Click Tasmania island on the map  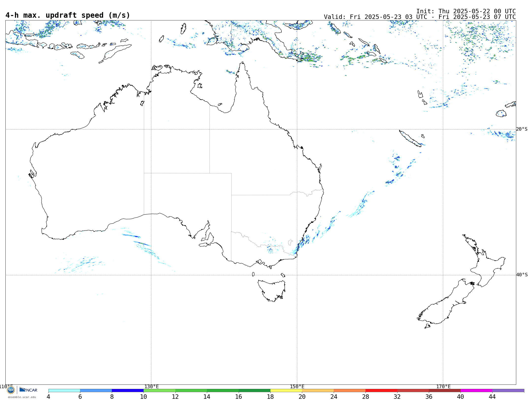coord(272,291)
